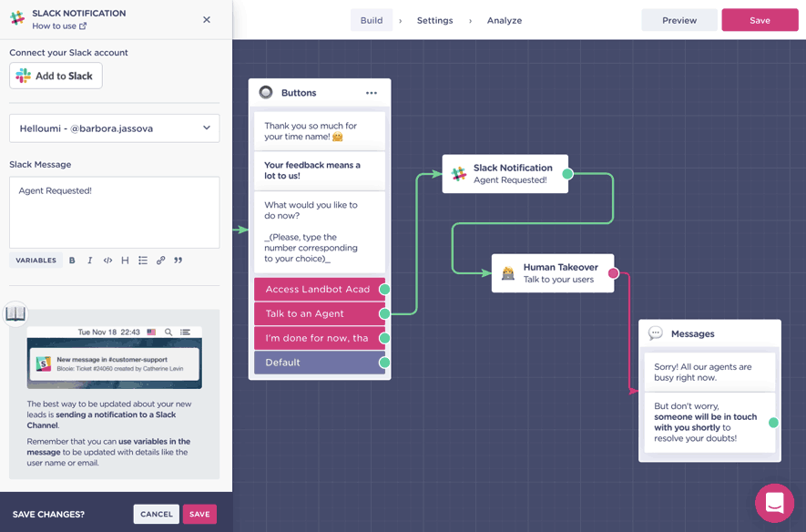Insert a bulleted list

[143, 261]
